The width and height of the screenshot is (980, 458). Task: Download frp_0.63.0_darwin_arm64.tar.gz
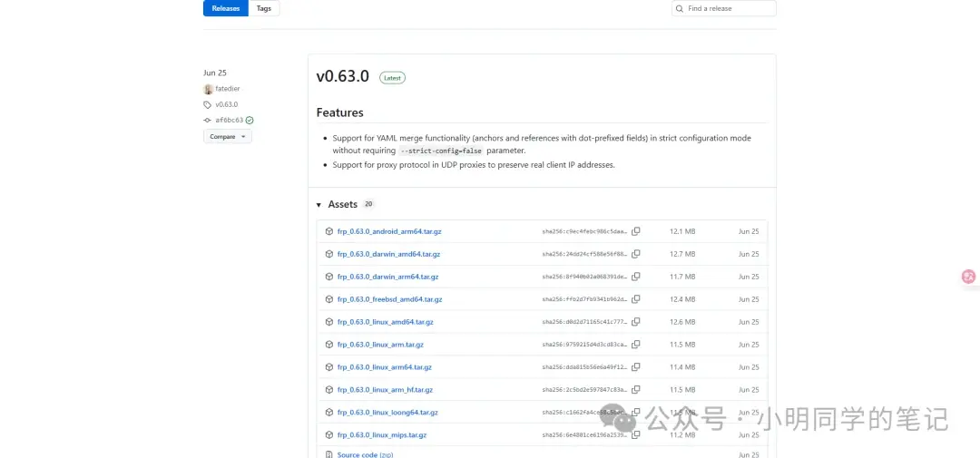(x=388, y=277)
